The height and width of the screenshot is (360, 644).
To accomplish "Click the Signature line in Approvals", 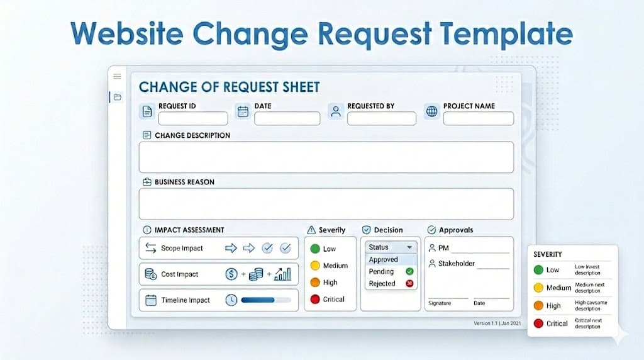I will click(x=448, y=298).
